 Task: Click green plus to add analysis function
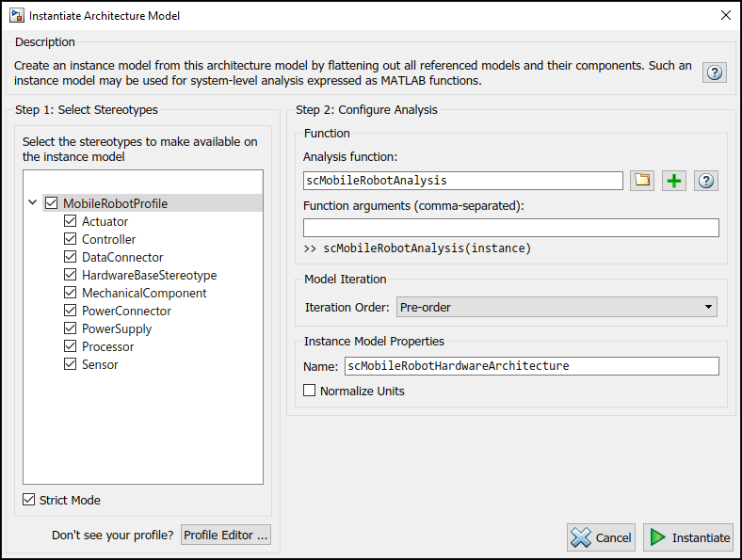point(674,181)
